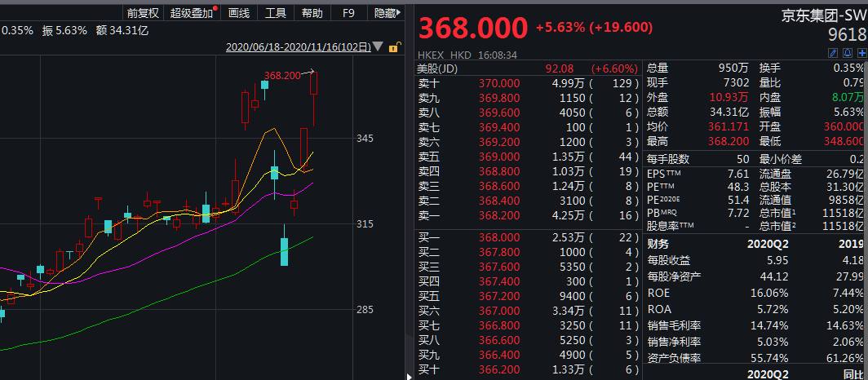The image size is (868, 380).
Task: Select the 卖一 368.200 ask row
Action: [528, 215]
